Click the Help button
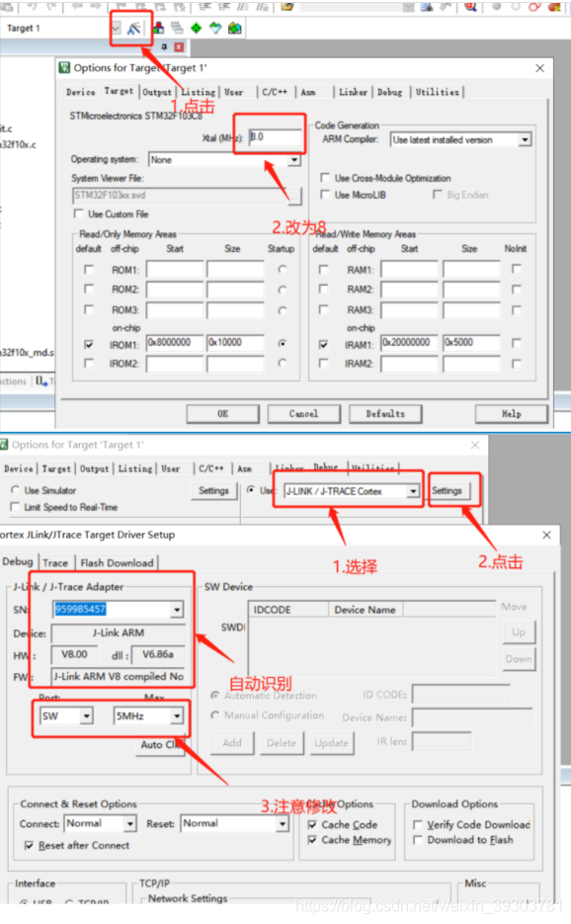Image resolution: width=571 pixels, height=924 pixels. (x=511, y=414)
